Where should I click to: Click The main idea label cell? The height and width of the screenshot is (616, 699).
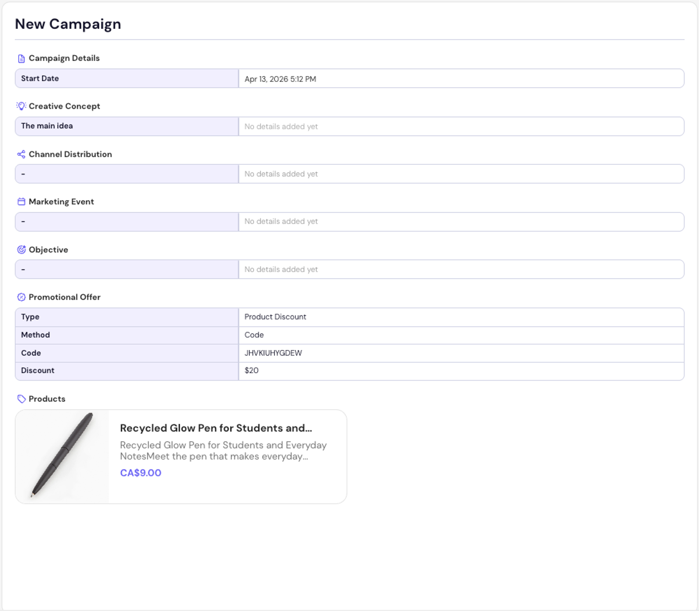127,126
